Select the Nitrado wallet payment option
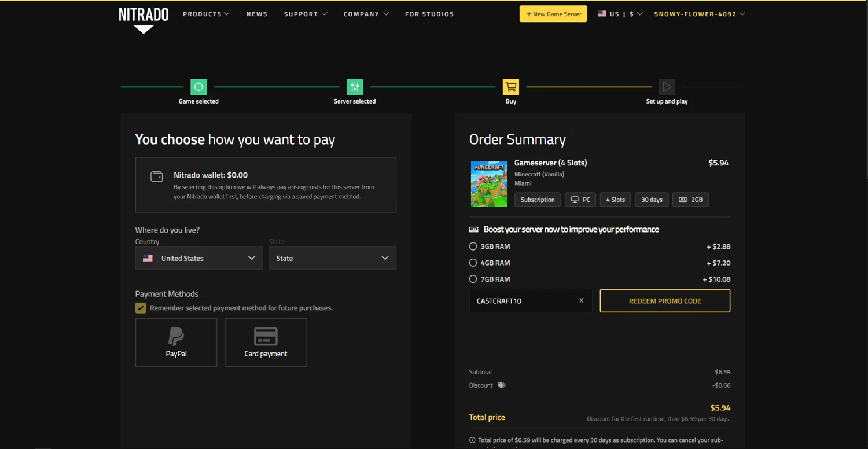This screenshot has width=868, height=449. click(266, 185)
